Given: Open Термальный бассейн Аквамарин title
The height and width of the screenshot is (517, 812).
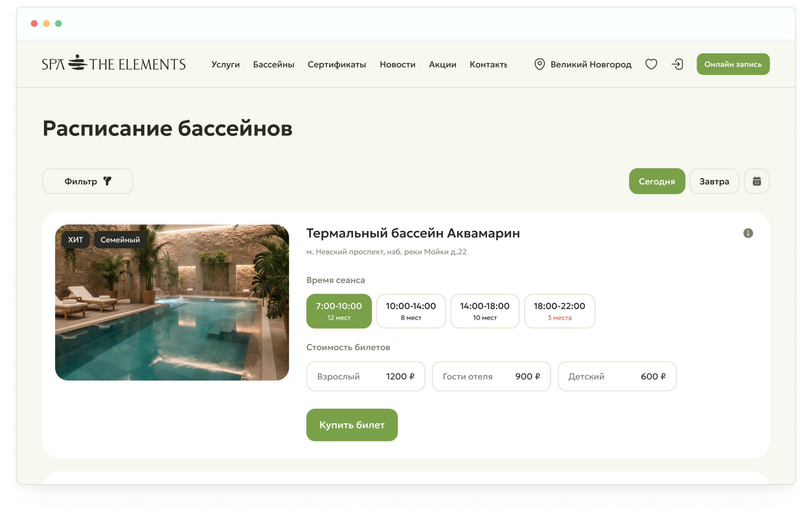Looking at the screenshot, I should click(x=413, y=233).
